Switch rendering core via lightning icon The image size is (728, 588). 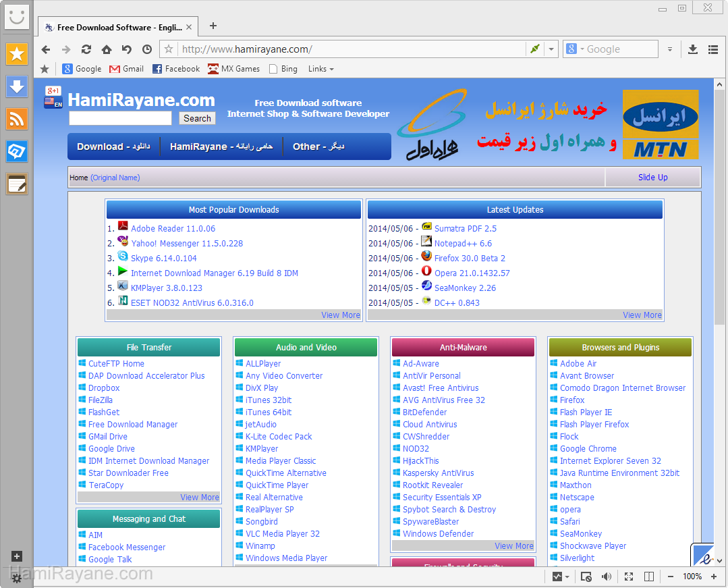pos(535,49)
